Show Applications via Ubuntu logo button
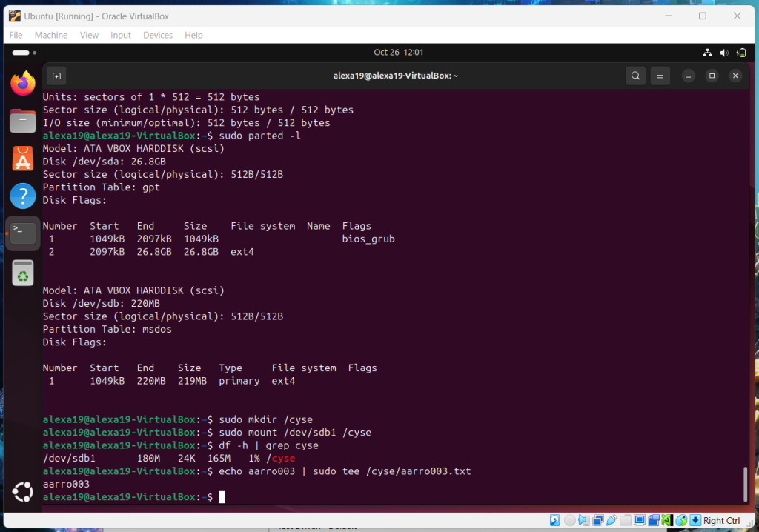Viewport: 759px width, 532px height. (x=23, y=491)
